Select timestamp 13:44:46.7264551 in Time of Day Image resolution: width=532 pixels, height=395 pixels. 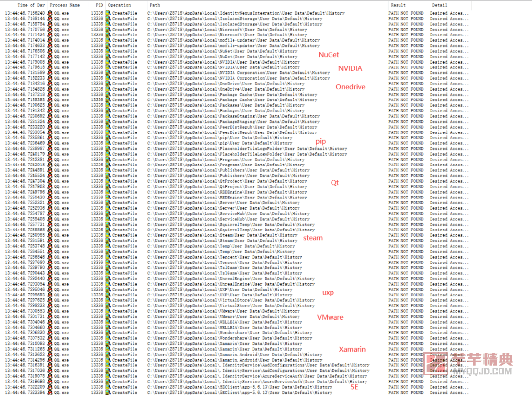pos(25,252)
